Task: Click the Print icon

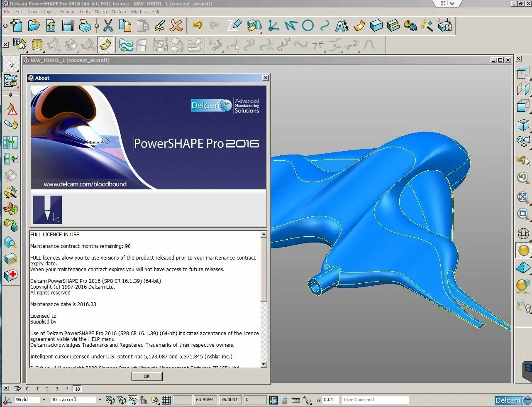Action: [x=85, y=26]
